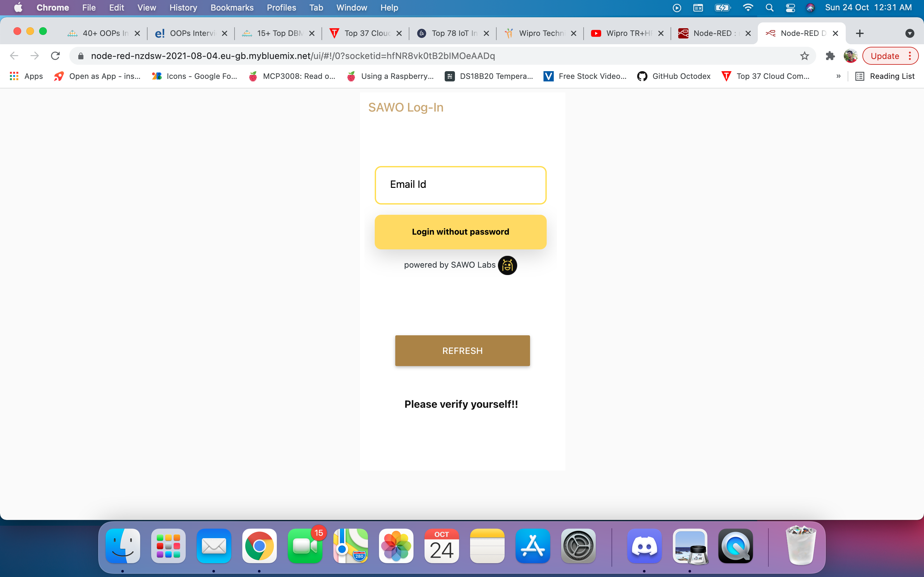Click the SAWO Labs bee logo
924x577 pixels.
[507, 265]
